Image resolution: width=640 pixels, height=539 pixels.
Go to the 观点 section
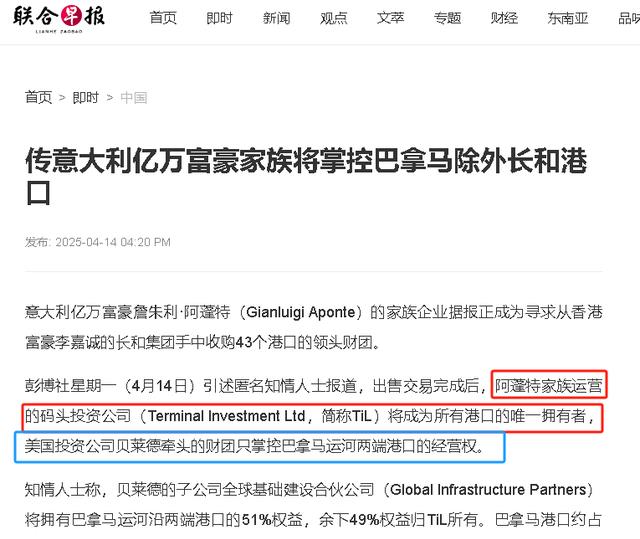[333, 18]
